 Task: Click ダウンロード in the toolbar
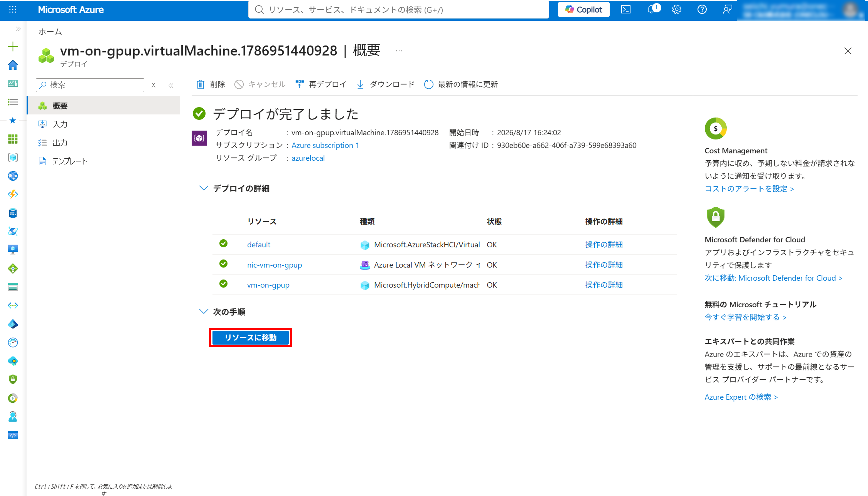[385, 84]
